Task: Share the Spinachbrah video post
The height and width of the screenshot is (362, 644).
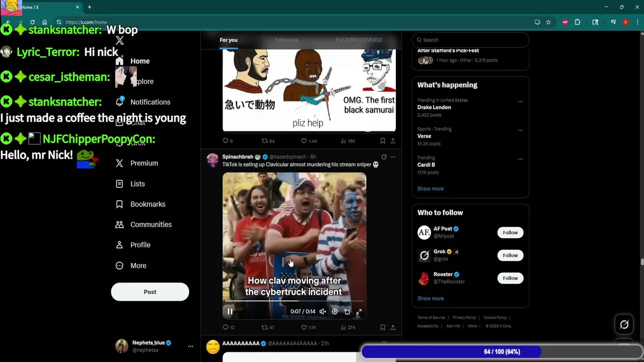Action: 393,327
